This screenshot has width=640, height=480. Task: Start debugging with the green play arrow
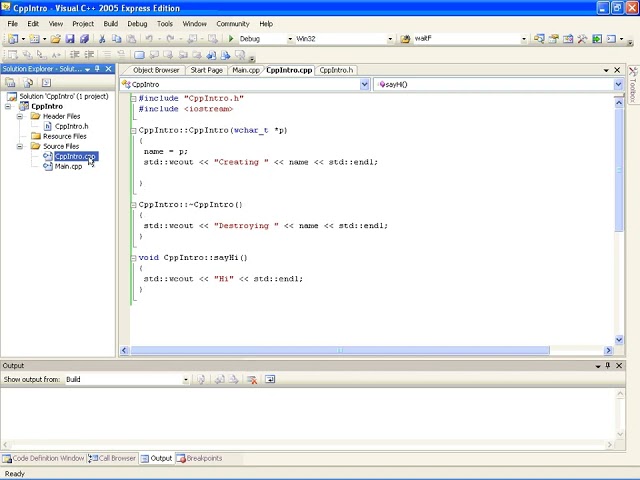pyautogui.click(x=231, y=39)
